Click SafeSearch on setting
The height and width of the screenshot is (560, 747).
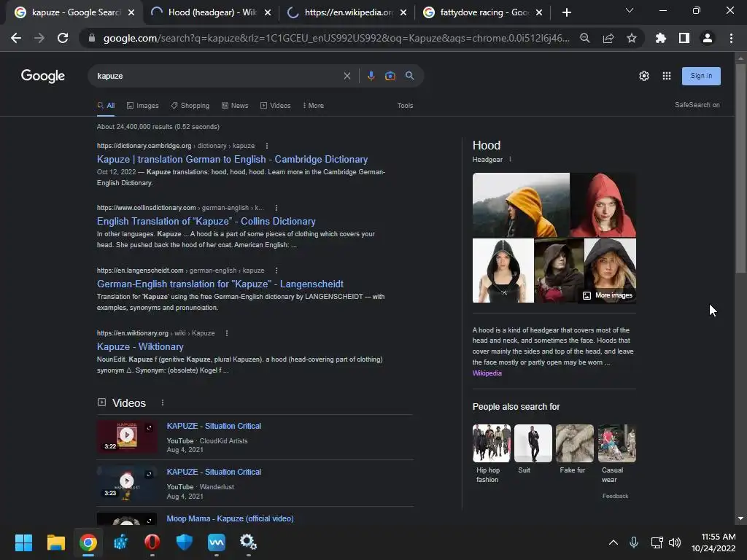pyautogui.click(x=697, y=105)
